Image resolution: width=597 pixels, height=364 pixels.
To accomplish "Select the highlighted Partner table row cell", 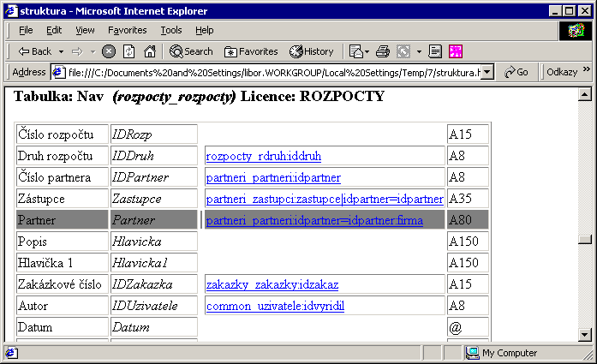I will click(x=62, y=220).
